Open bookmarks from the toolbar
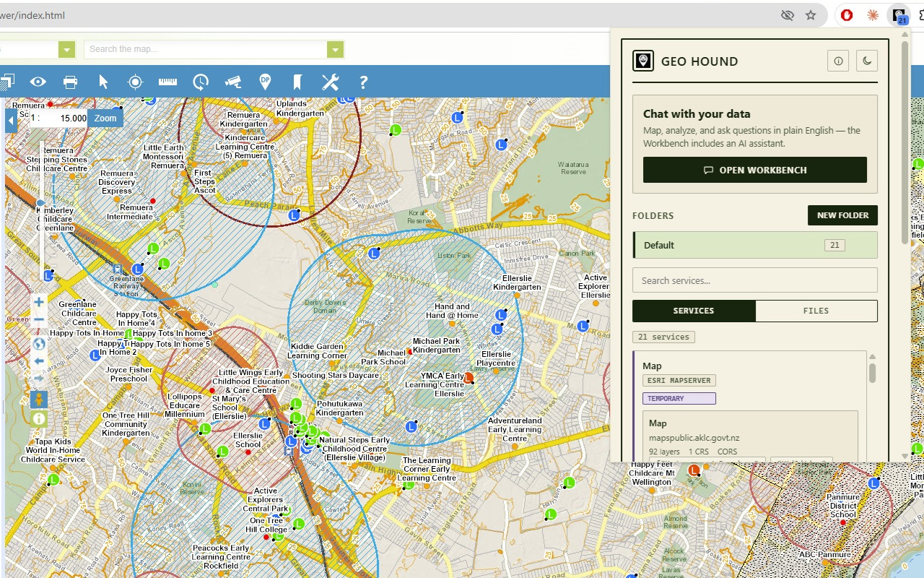The image size is (924, 578). click(x=297, y=82)
